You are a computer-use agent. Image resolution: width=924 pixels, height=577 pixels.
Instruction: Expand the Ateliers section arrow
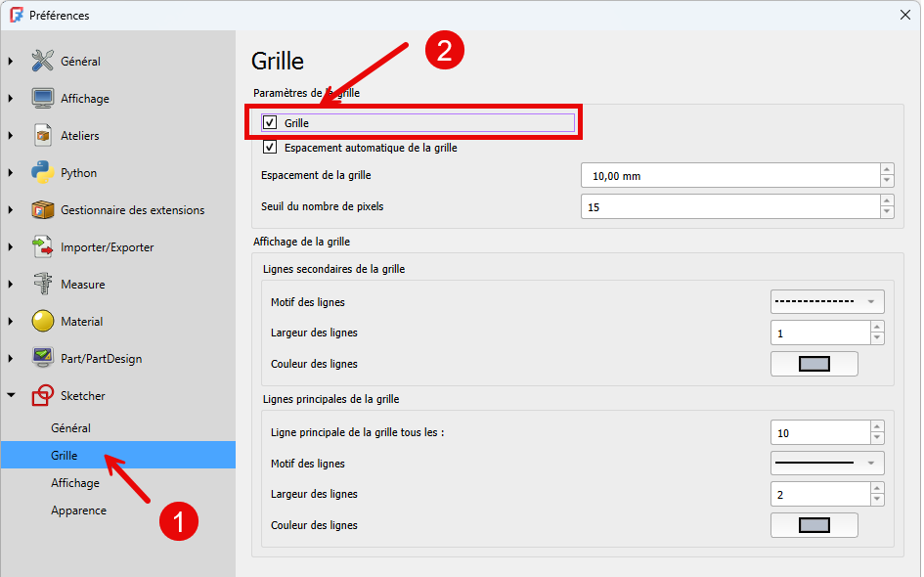pyautogui.click(x=11, y=135)
